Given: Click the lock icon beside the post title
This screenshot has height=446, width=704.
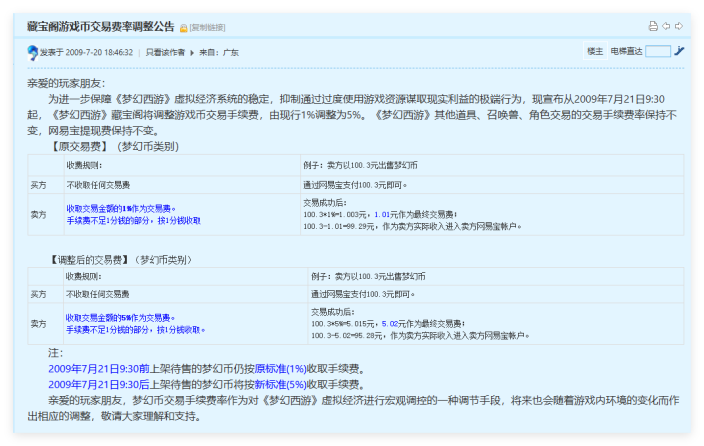Looking at the screenshot, I should 184,28.
